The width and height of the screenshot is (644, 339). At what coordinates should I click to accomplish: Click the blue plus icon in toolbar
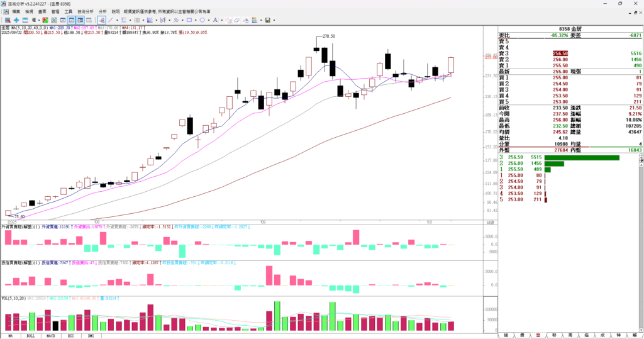click(x=16, y=20)
